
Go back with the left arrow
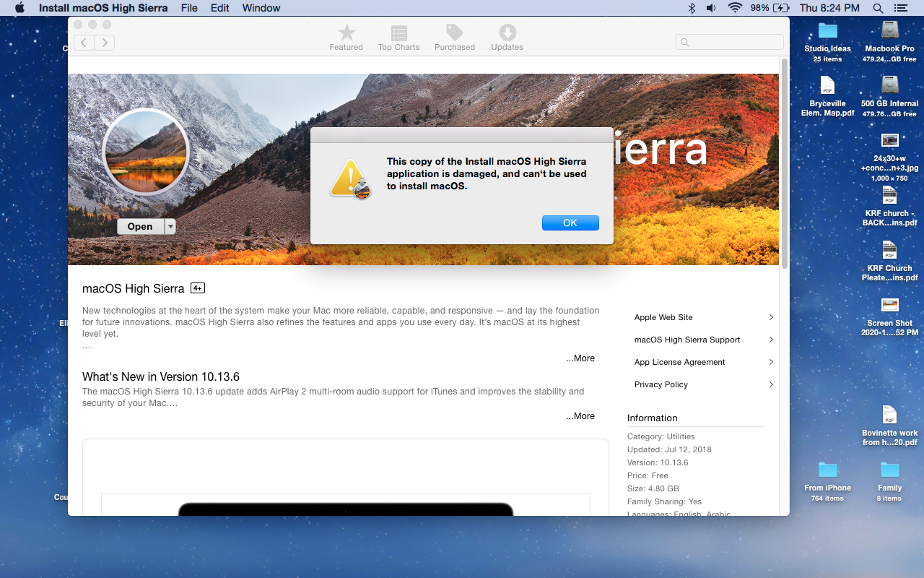84,43
